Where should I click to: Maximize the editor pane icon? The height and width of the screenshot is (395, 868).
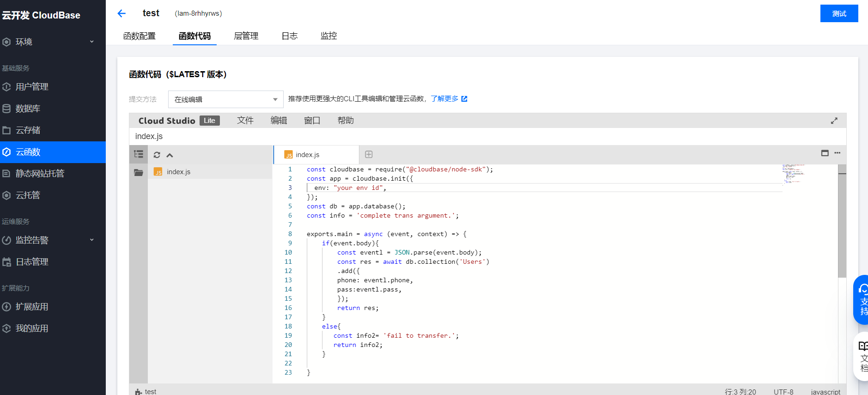pos(825,153)
